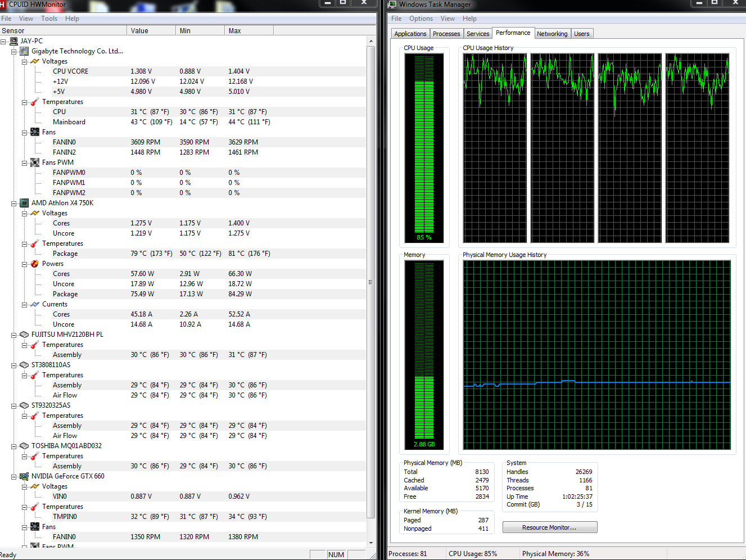The width and height of the screenshot is (746, 560).
Task: Select the AMD Athlon X4 750K processor icon
Action: [24, 203]
